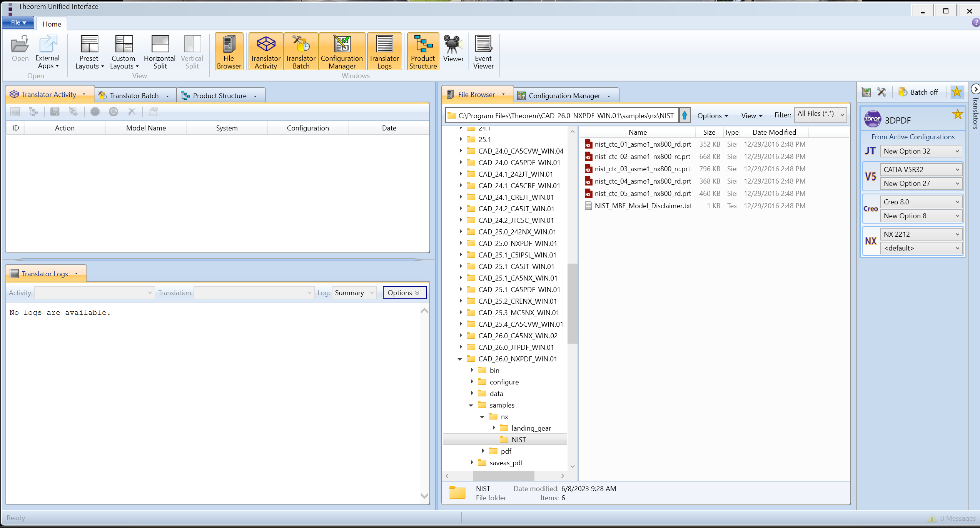Screen dimensions: 980x528
Task: Expand the pdf folder
Action: (483, 451)
